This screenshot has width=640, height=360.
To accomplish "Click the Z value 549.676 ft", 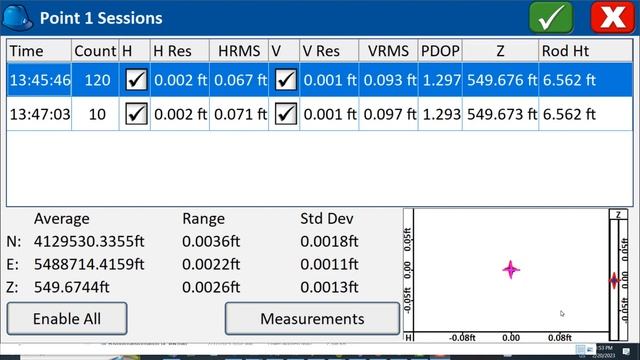I will pyautogui.click(x=502, y=80).
